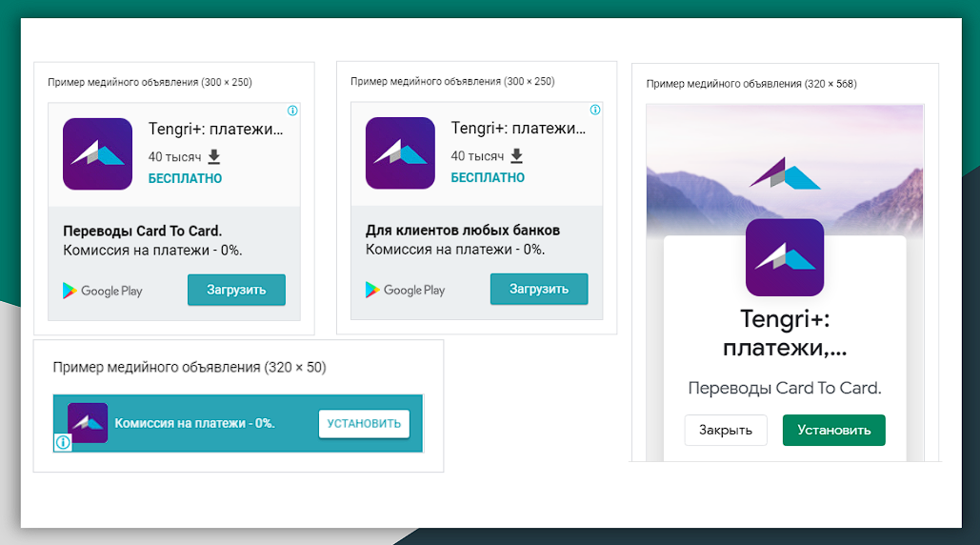980x545 pixels.
Task: Click Tengri+ app icon in 'Переводы Card To Card' ad
Action: (x=97, y=153)
